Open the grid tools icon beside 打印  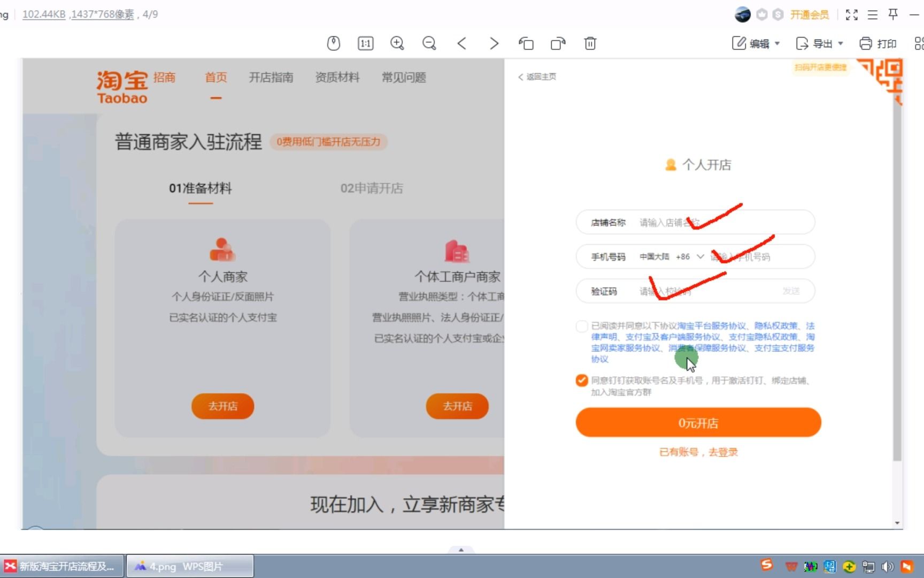click(919, 43)
